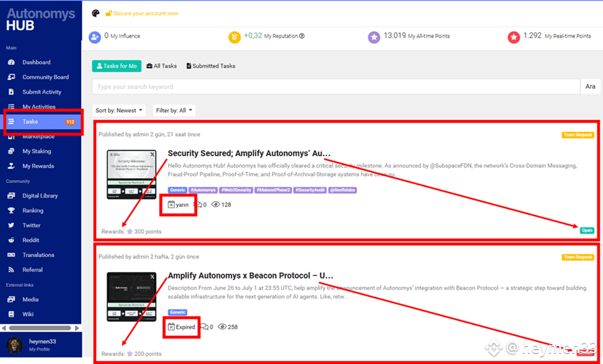Click the Reddit alien icon
Screen dimensions: 603x364
(x=11, y=240)
